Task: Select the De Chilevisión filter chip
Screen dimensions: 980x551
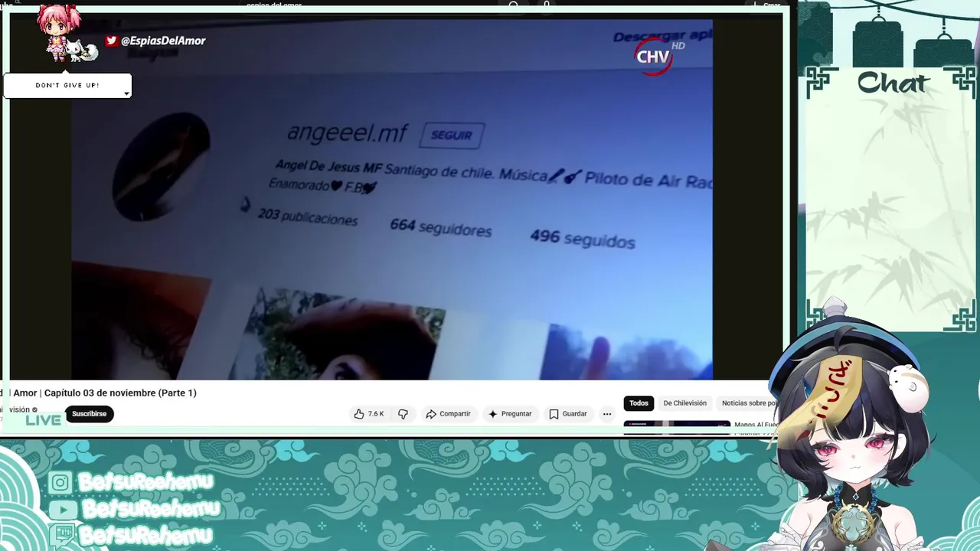Action: [684, 403]
